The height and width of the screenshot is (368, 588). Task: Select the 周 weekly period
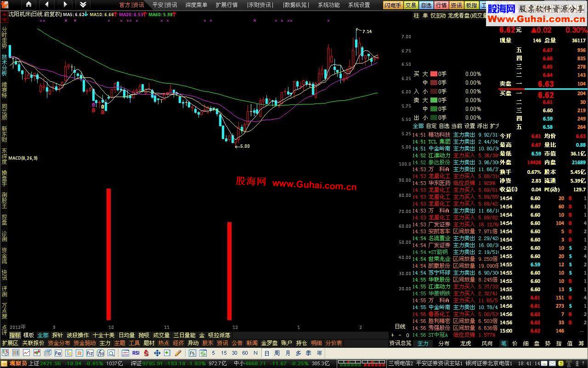(277, 353)
